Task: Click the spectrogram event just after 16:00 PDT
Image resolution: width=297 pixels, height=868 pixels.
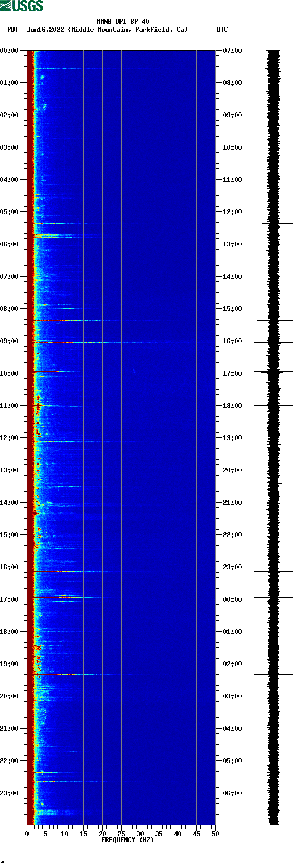Action: pyautogui.click(x=86, y=571)
